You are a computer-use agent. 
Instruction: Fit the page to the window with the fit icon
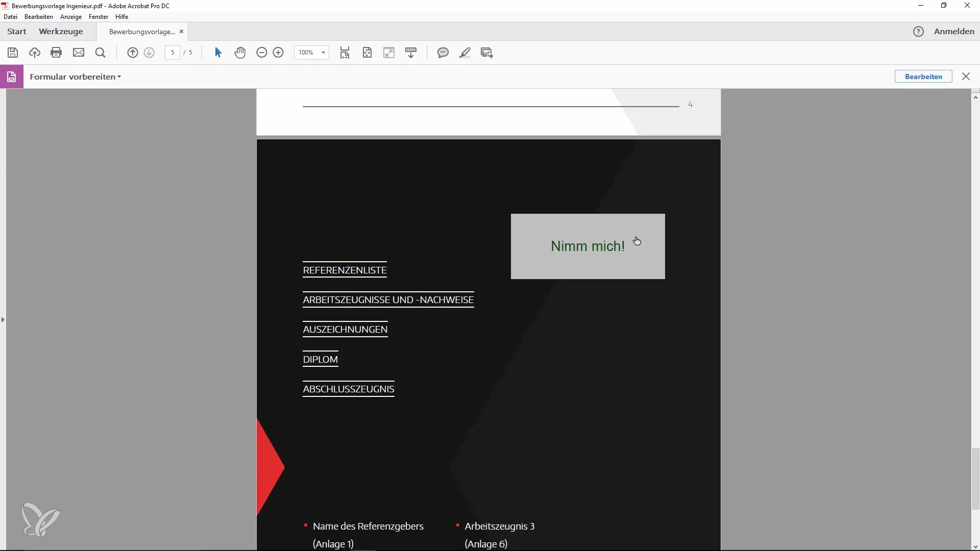click(x=367, y=53)
